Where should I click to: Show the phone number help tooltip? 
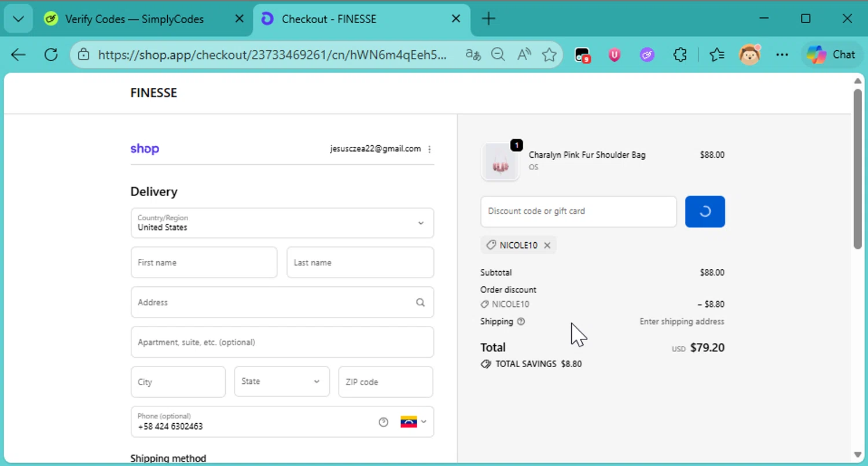[383, 422]
